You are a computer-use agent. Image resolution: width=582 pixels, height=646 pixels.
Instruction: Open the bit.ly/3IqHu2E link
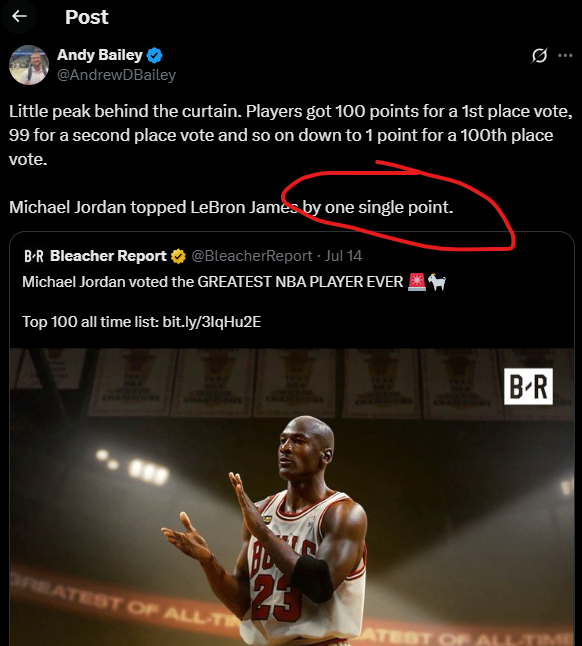(x=212, y=322)
